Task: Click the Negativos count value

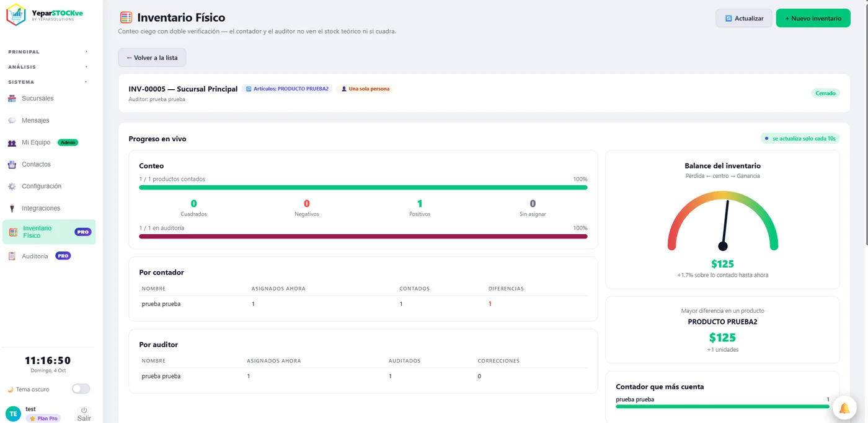Action: pos(307,204)
